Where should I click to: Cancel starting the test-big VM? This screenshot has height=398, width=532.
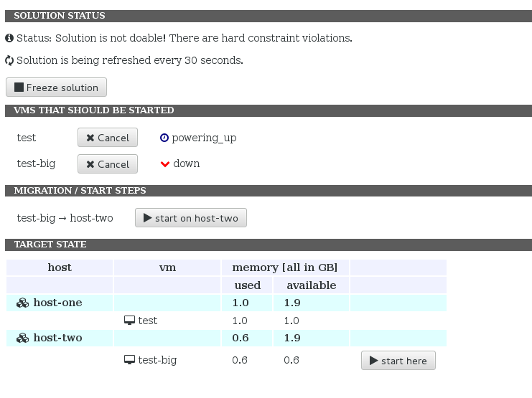[108, 164]
